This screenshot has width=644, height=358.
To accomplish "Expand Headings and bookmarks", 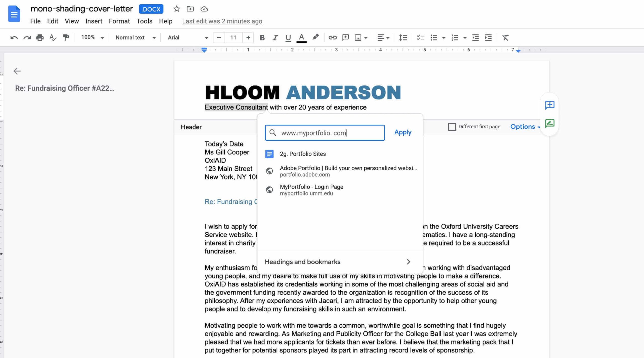I will pyautogui.click(x=340, y=262).
